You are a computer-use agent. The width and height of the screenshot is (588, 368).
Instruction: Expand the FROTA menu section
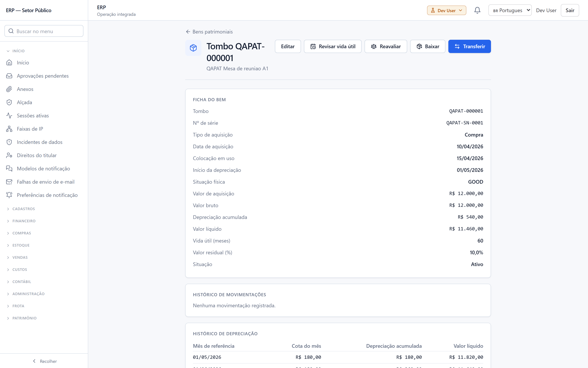coord(16,306)
